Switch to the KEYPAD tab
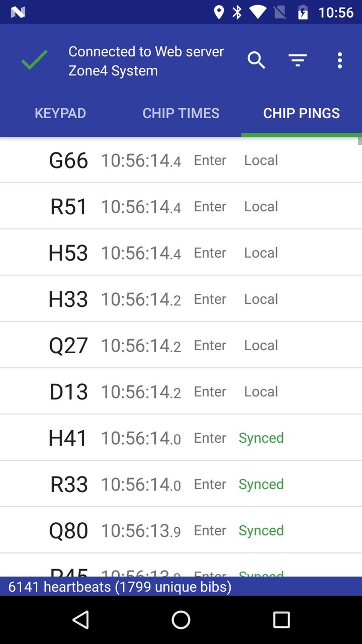Screen dimensions: 362x644 pyautogui.click(x=60, y=113)
